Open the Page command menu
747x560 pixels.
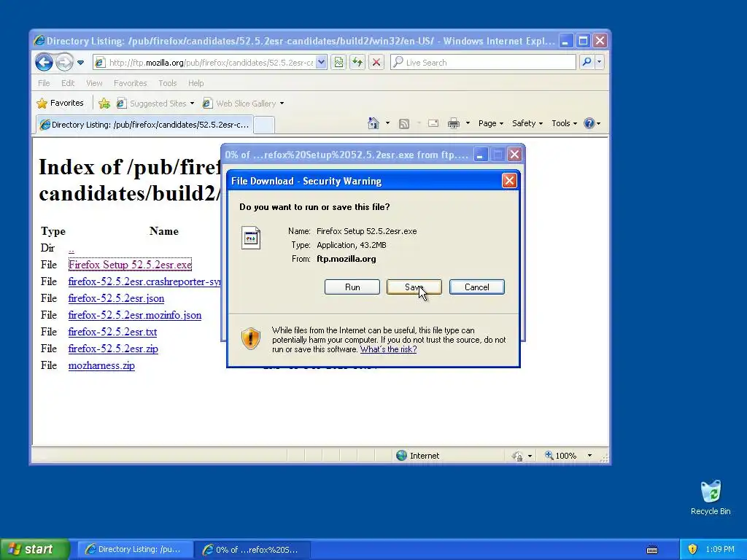(491, 123)
